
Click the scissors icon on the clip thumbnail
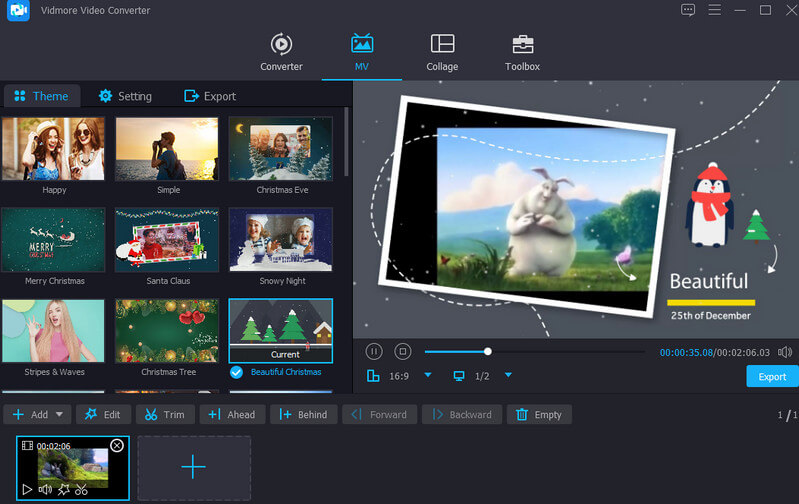pos(82,489)
